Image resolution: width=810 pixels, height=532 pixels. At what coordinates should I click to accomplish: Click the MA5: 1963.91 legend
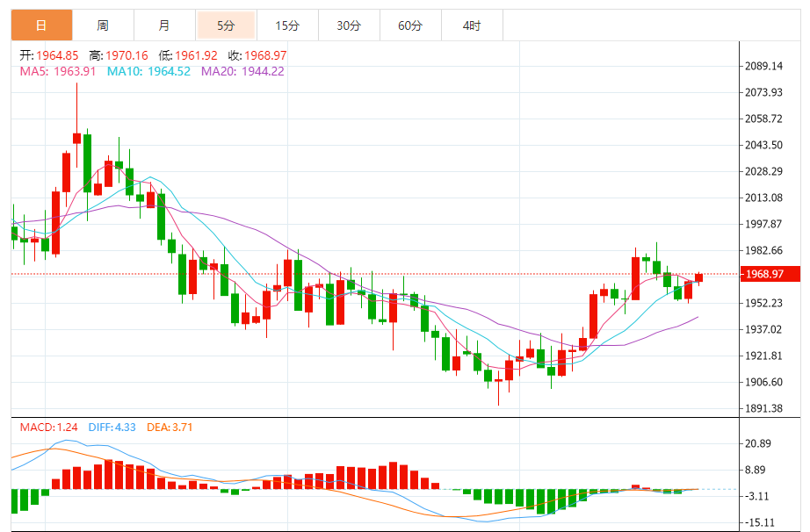click(x=58, y=71)
